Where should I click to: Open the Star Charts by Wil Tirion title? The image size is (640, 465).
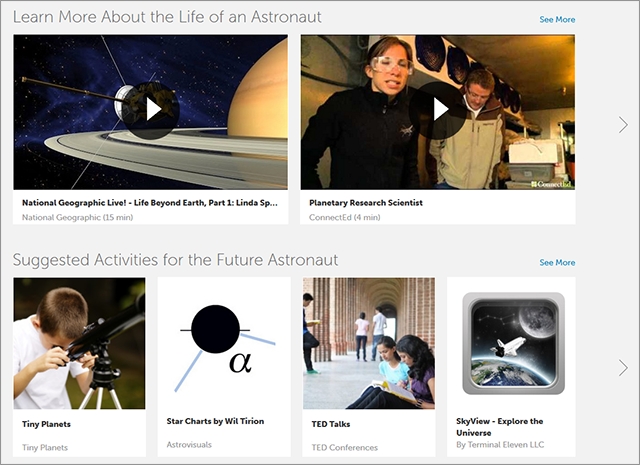tap(215, 421)
